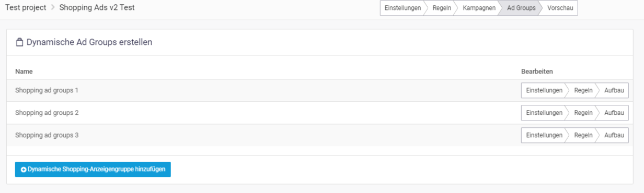Click the clipboard icon beside Dynamische Ad Groups
This screenshot has width=644, height=193.
pyautogui.click(x=20, y=42)
